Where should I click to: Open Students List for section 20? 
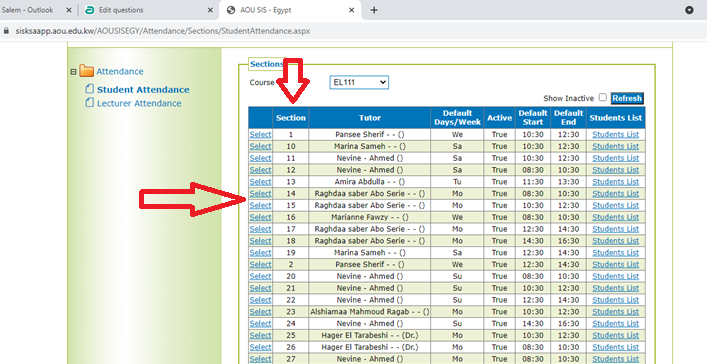pyautogui.click(x=615, y=276)
